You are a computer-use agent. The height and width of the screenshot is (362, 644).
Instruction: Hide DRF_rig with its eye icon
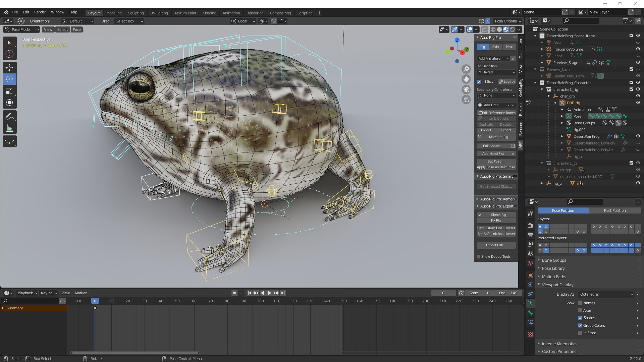coord(638,103)
